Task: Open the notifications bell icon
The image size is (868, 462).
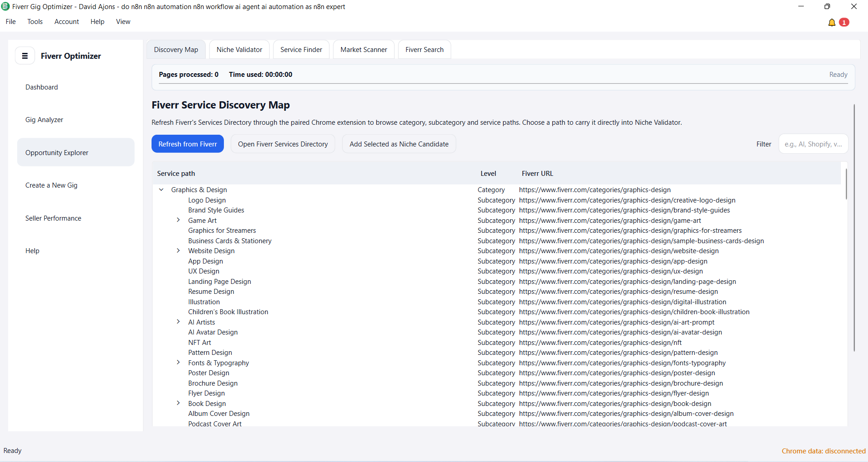Action: tap(831, 22)
